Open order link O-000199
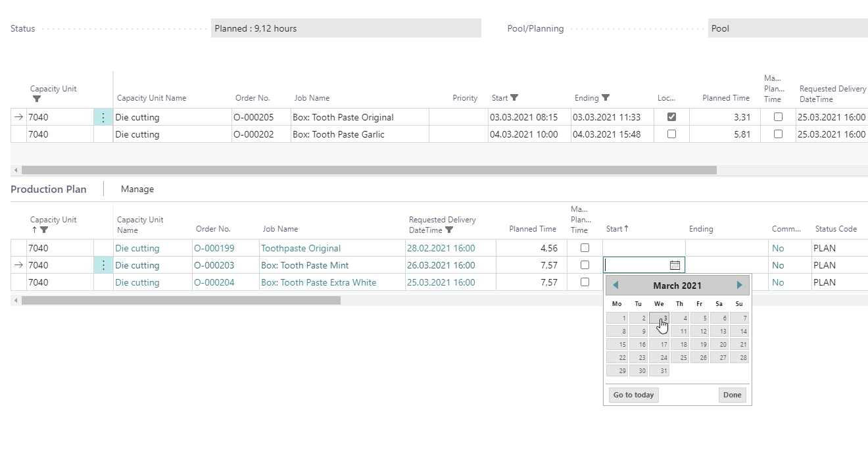The width and height of the screenshot is (868, 454). (x=214, y=248)
